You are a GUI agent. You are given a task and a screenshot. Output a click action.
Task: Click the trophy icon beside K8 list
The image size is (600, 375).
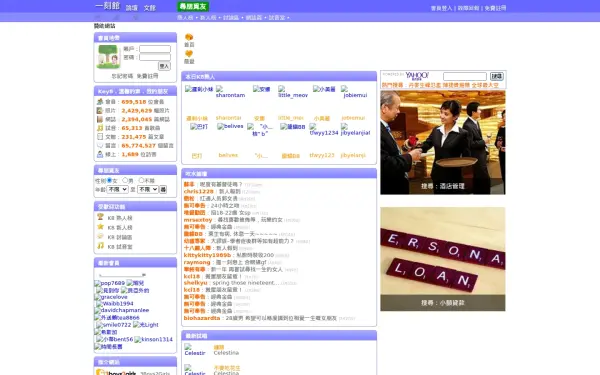pos(100,217)
